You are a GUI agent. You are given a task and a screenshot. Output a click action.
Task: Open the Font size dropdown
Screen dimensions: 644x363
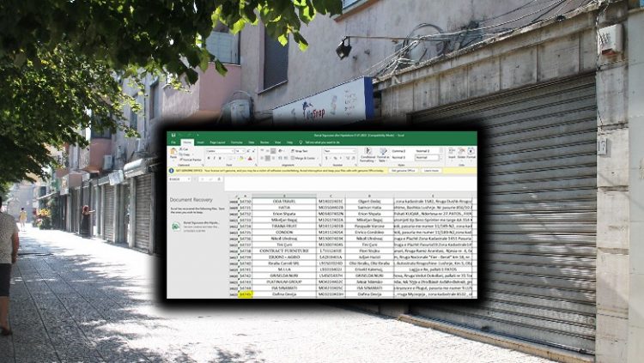pyautogui.click(x=243, y=151)
